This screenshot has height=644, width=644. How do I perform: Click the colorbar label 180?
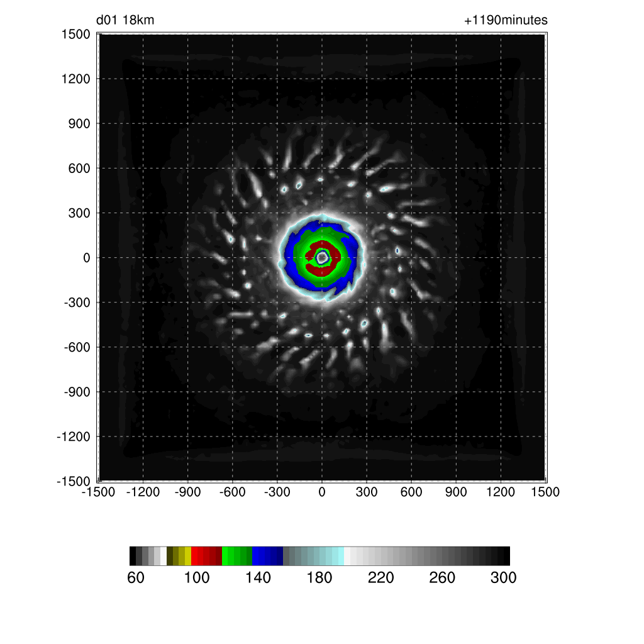click(319, 577)
